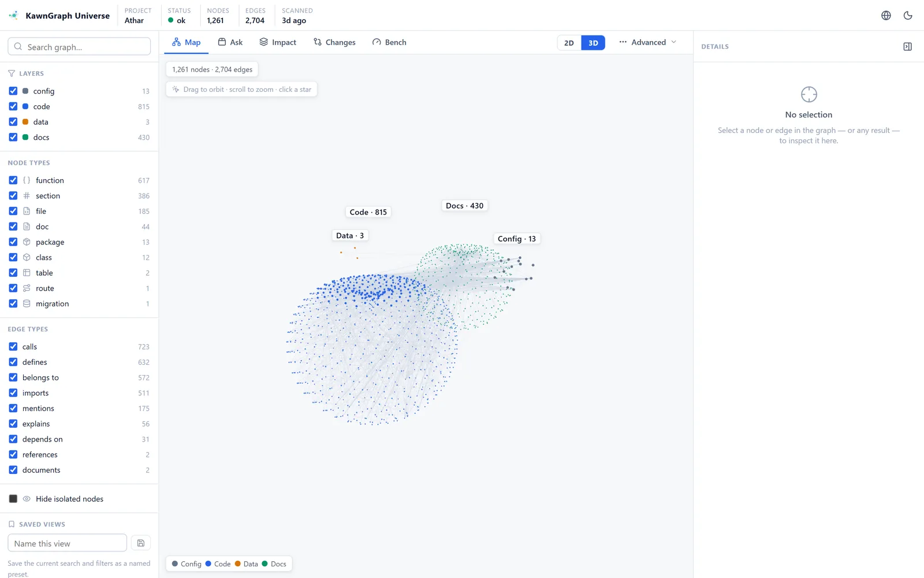Click the KawnGraph Universe logo icon
The width and height of the screenshot is (924, 578).
pyautogui.click(x=13, y=16)
